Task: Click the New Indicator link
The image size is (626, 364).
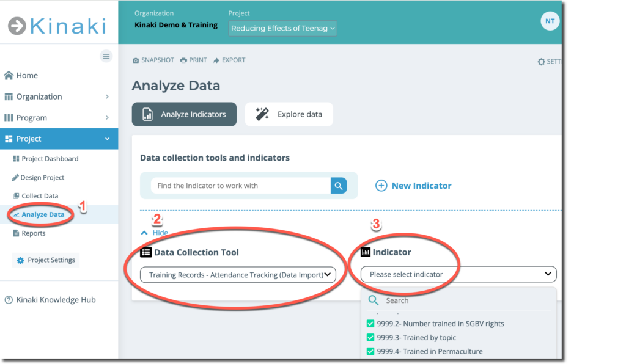Action: click(x=422, y=186)
